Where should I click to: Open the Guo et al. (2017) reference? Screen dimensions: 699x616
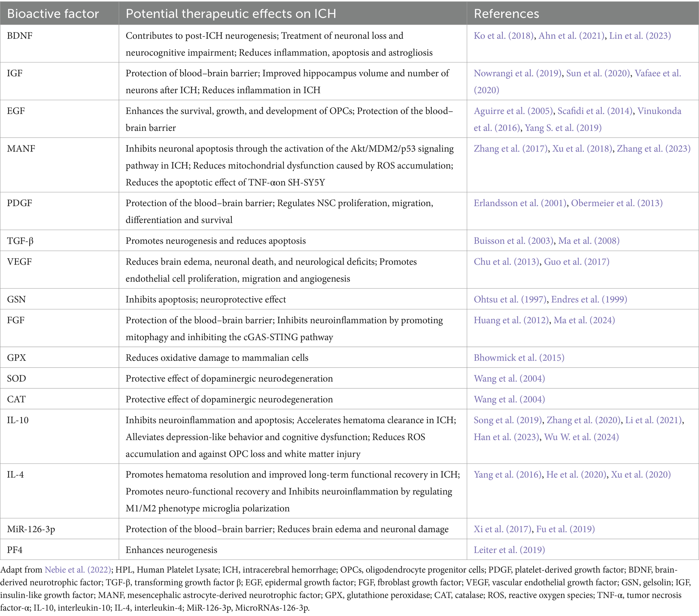coord(577,262)
